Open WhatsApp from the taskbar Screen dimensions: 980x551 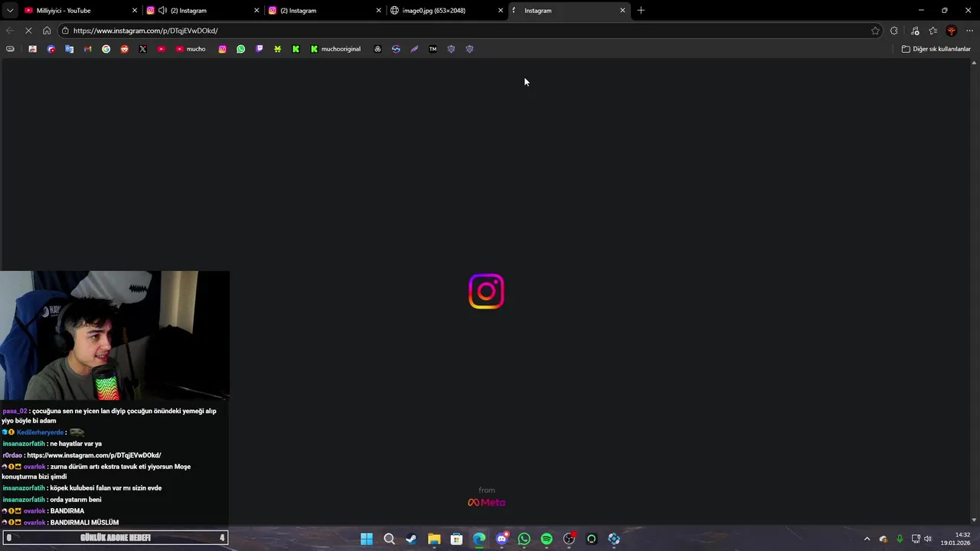tap(524, 539)
